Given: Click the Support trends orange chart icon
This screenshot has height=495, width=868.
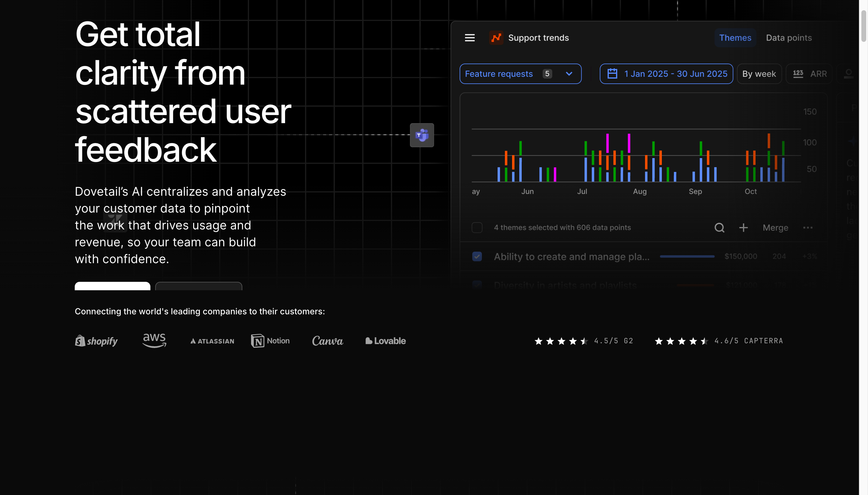Looking at the screenshot, I should [496, 38].
